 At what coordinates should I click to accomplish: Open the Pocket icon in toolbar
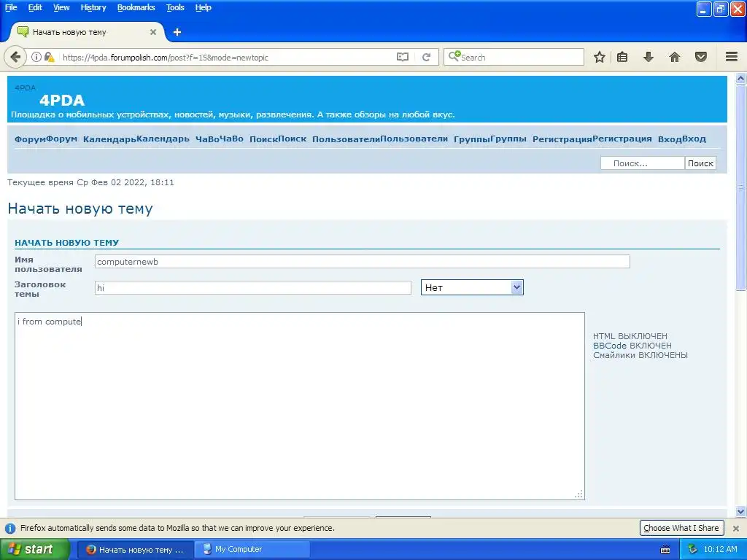point(701,57)
